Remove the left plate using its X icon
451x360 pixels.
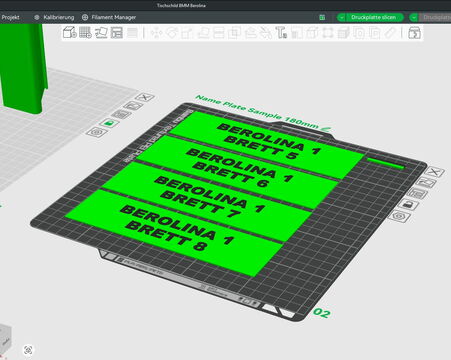(x=145, y=97)
